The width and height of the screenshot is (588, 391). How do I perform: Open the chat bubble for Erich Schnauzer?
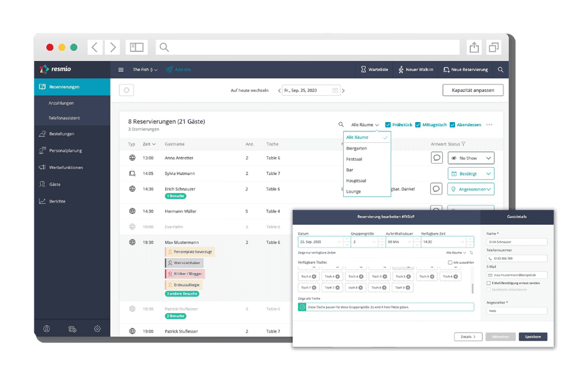pos(436,188)
